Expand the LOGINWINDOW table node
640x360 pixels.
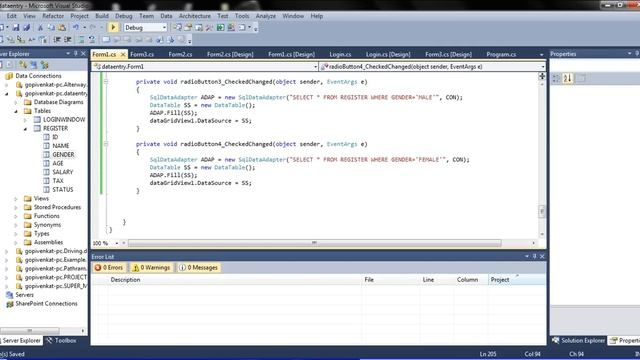[25, 120]
